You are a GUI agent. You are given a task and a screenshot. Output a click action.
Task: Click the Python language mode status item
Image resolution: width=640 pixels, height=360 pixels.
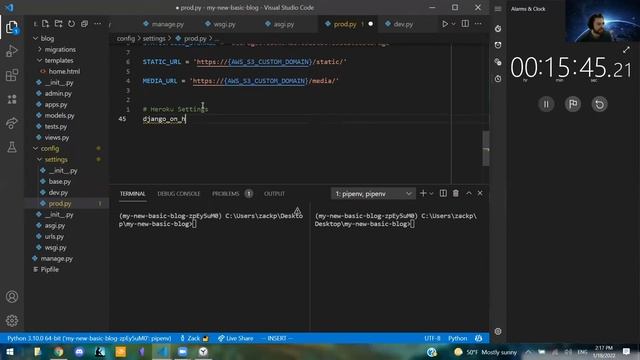(458, 338)
